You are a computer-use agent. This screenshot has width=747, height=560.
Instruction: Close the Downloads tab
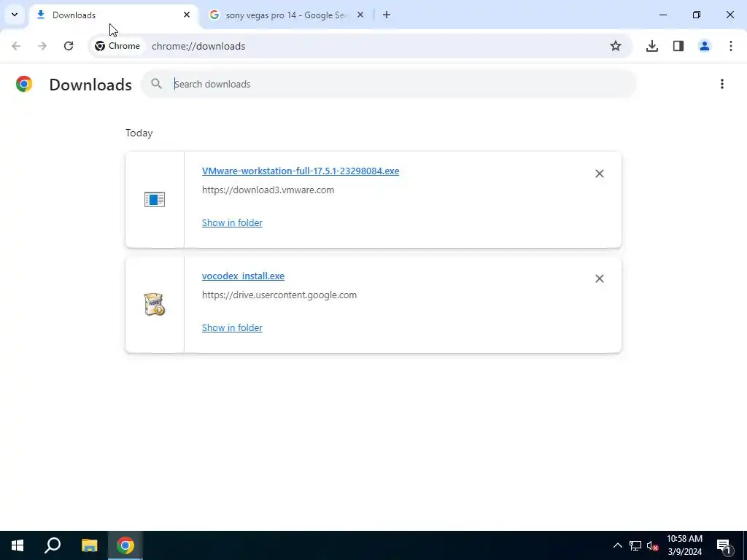tap(187, 15)
